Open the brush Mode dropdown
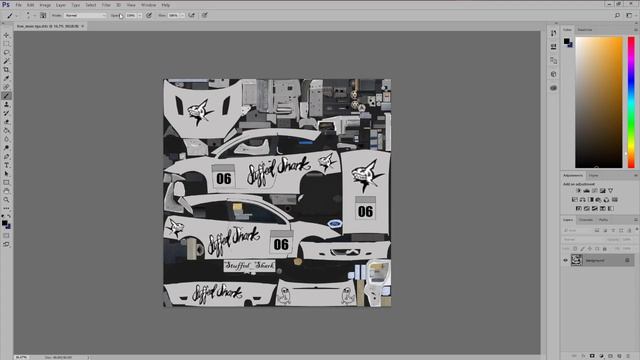Image resolution: width=640 pixels, height=360 pixels. click(x=85, y=15)
